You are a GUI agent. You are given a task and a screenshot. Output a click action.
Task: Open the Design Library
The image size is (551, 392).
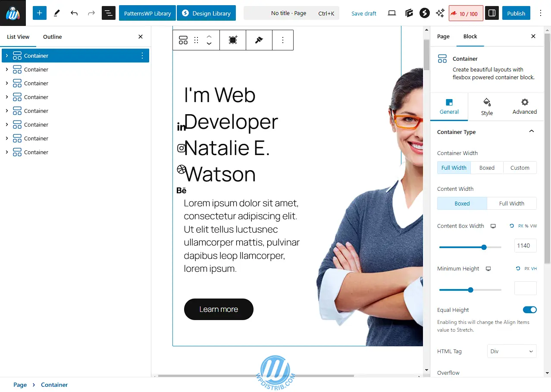point(206,13)
